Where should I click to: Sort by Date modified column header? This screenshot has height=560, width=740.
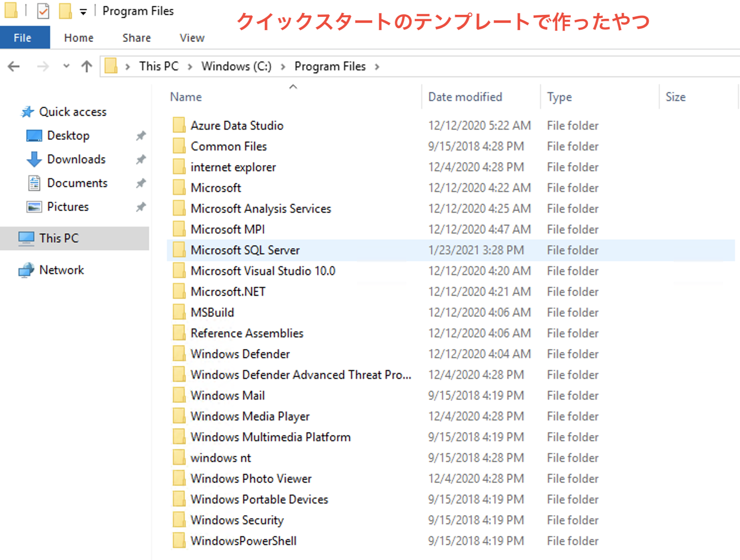[465, 97]
